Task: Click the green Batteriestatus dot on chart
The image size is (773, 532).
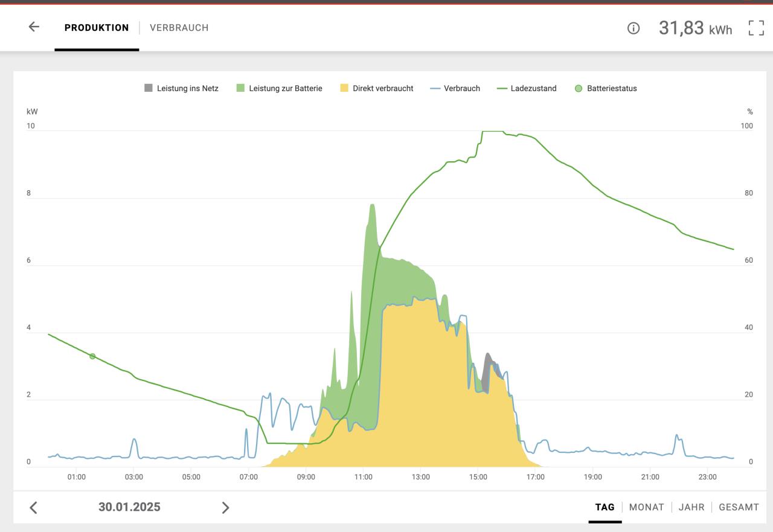Action: pos(92,356)
